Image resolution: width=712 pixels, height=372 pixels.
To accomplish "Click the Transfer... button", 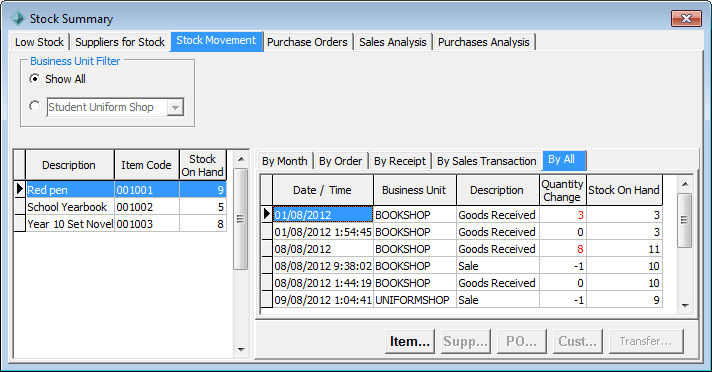I will [x=646, y=341].
